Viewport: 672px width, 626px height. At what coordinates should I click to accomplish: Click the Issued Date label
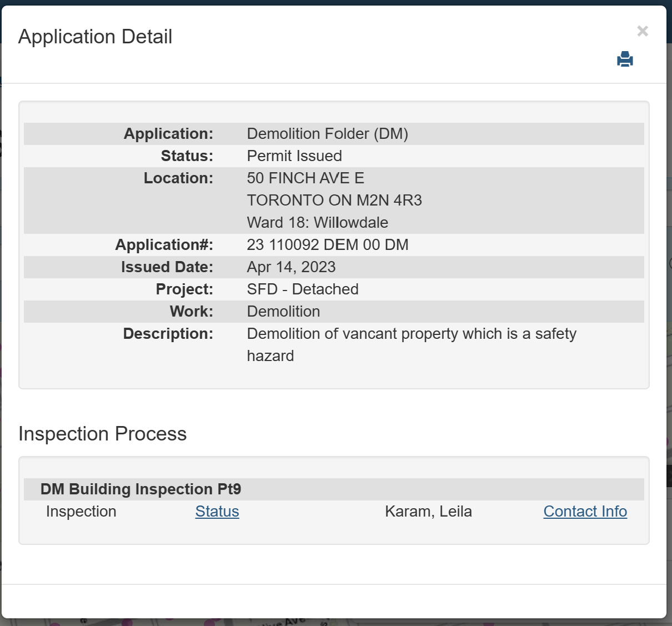(167, 267)
